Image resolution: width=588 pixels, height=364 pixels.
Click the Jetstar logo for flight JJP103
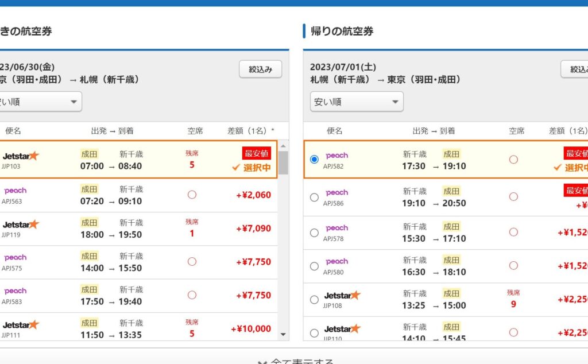[21, 156]
